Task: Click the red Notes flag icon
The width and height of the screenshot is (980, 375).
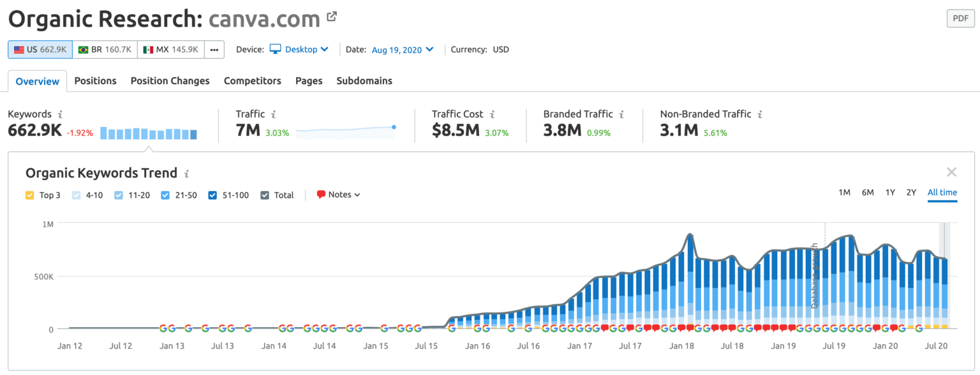Action: pyautogui.click(x=321, y=194)
